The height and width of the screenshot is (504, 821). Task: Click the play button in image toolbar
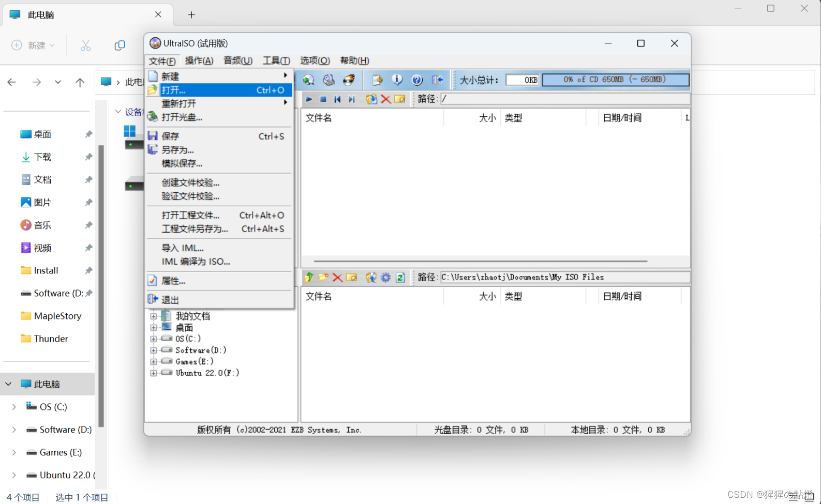click(309, 99)
